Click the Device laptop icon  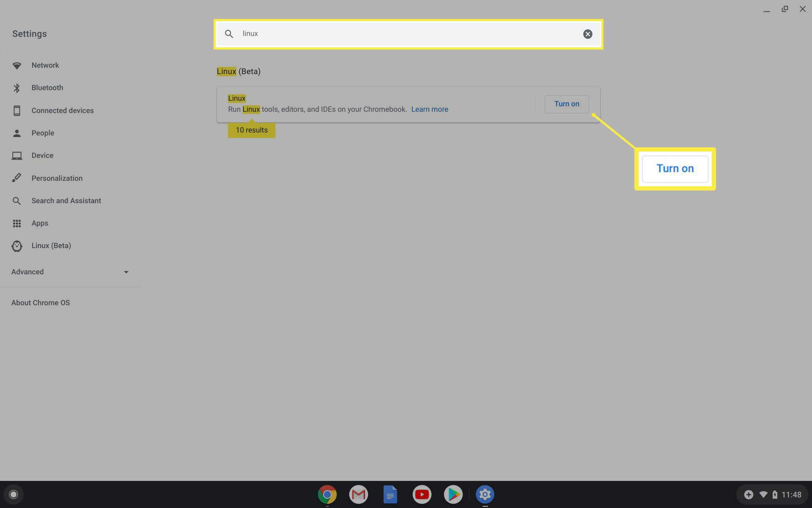(x=17, y=156)
